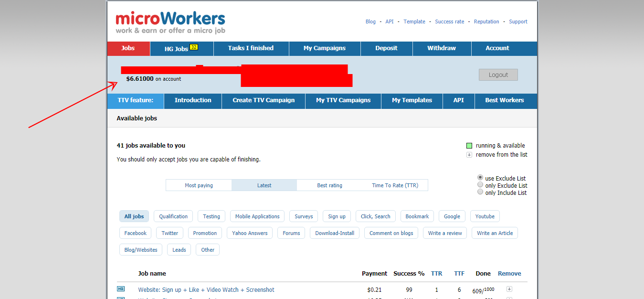
Task: Select only Include List radio option
Action: [x=480, y=192]
